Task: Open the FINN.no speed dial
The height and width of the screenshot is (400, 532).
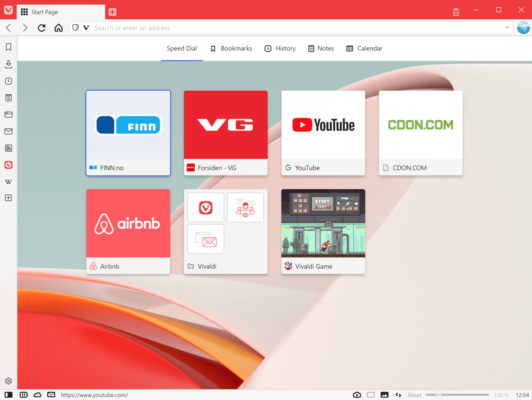Action: point(128,133)
